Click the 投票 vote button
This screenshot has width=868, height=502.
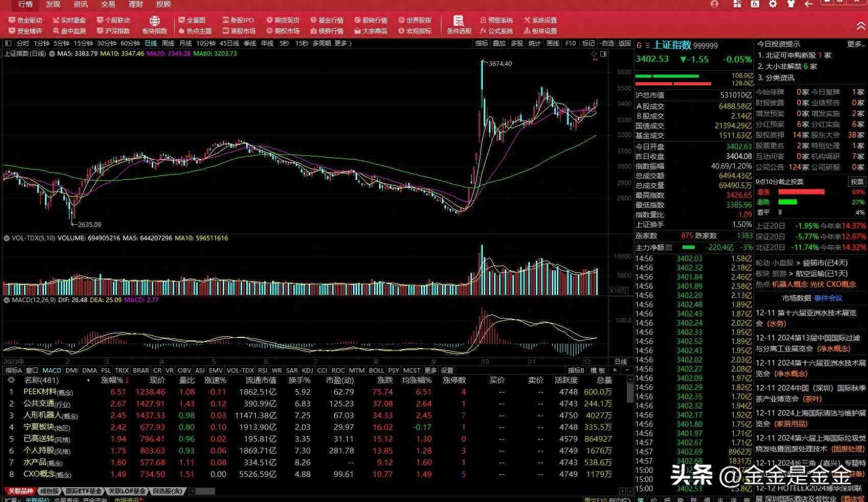click(x=856, y=182)
